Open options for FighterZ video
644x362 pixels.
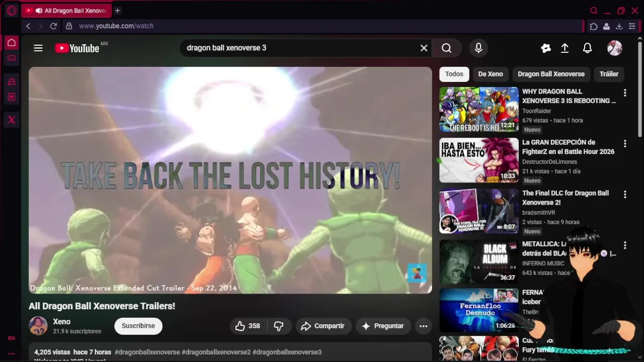[x=625, y=144]
